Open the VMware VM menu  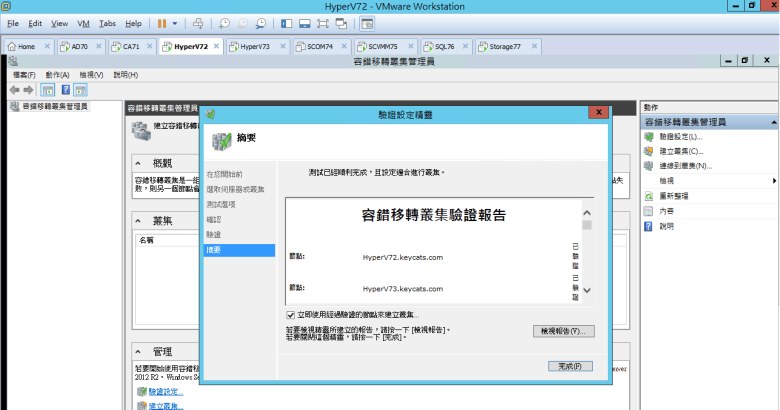83,22
